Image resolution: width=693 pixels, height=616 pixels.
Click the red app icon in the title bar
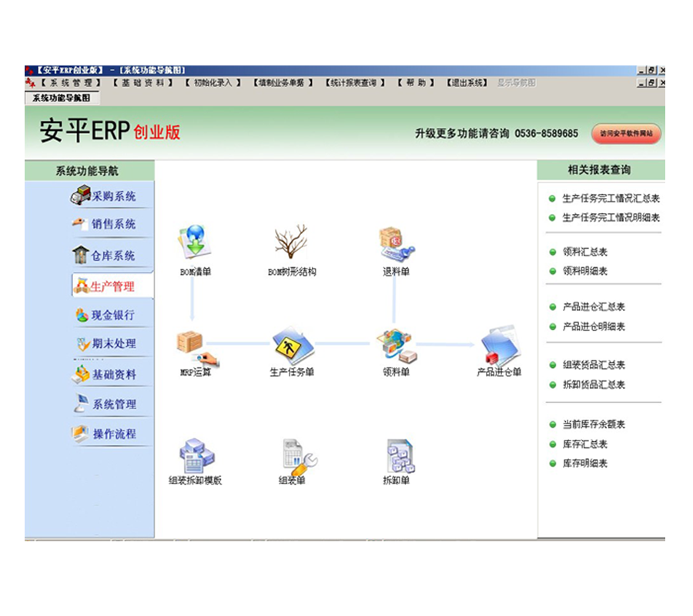[29, 70]
